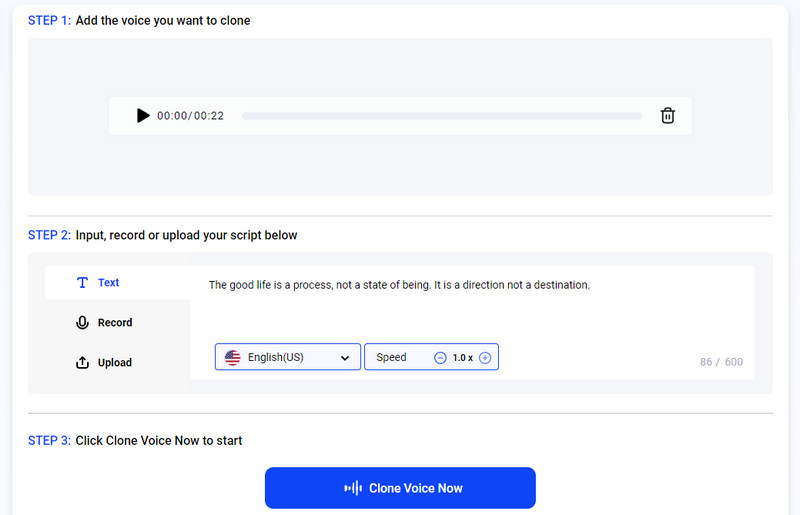Click the microphone Record icon
This screenshot has height=515, width=800.
[83, 323]
